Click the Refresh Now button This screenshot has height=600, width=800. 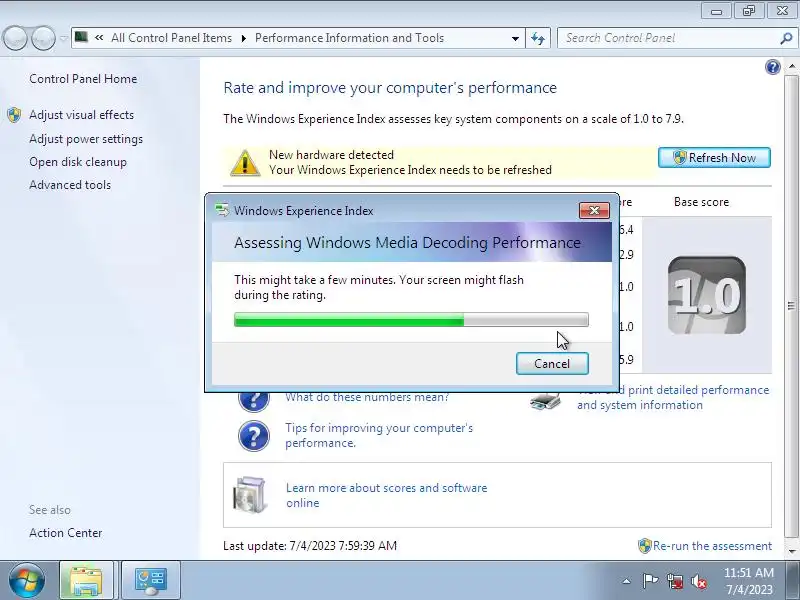[714, 158]
